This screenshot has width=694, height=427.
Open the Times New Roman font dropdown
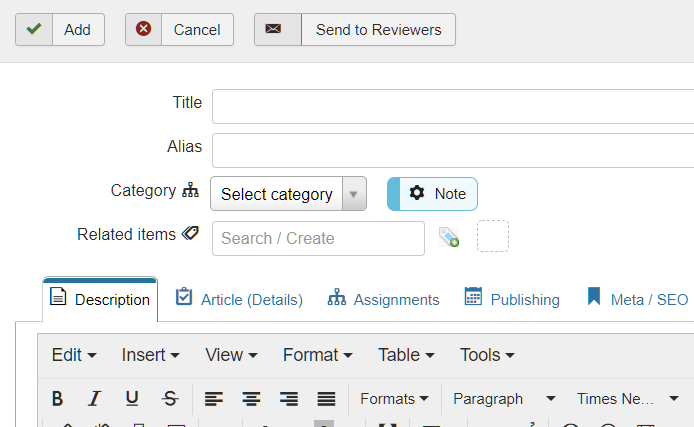628,399
